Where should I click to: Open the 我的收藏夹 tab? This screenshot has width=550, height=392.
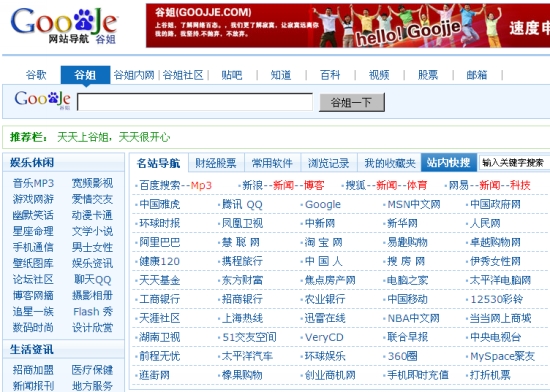click(390, 163)
